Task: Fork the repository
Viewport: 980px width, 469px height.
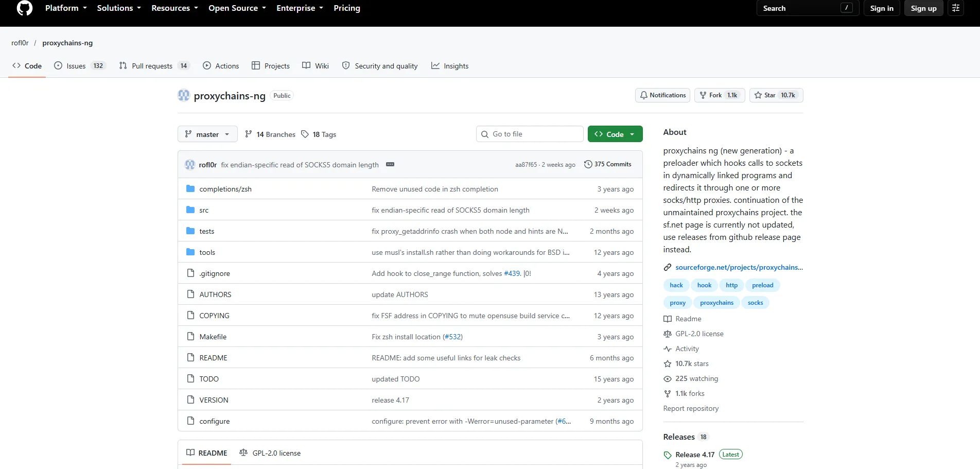Action: (720, 95)
